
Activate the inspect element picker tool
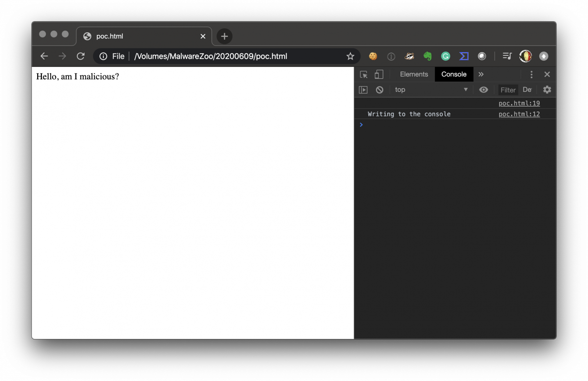coord(364,75)
